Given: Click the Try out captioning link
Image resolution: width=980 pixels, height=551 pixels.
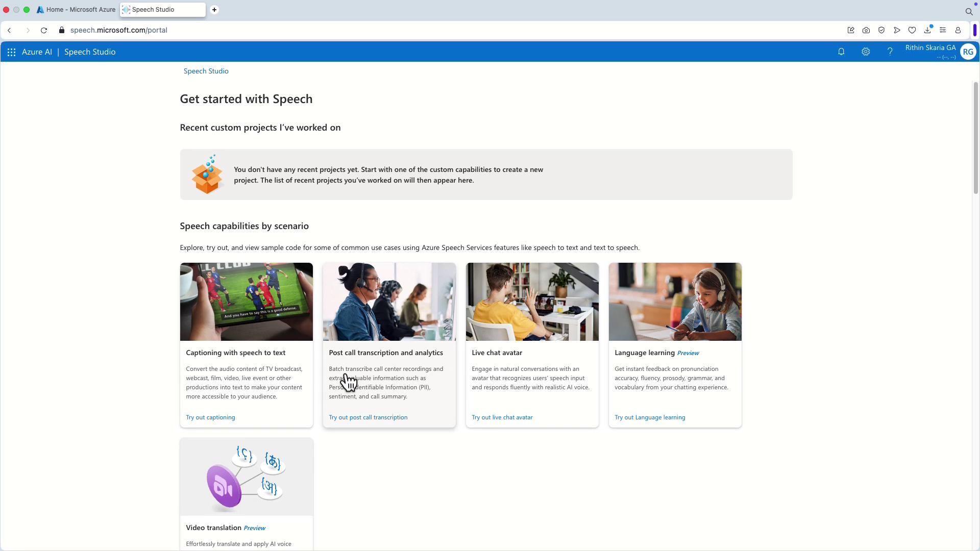Looking at the screenshot, I should (210, 417).
